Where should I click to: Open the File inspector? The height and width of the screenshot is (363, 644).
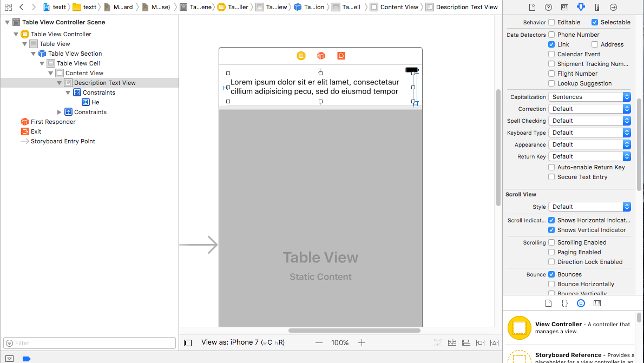click(x=533, y=7)
